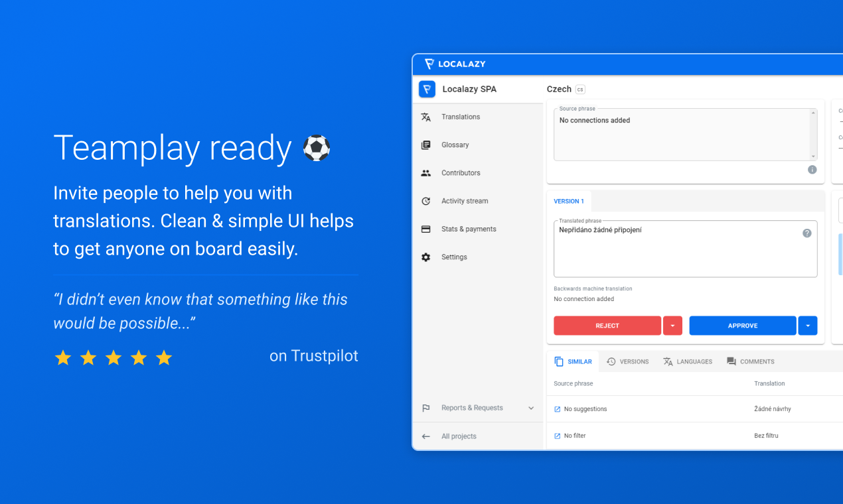Click the Localazy SPA project name
The width and height of the screenshot is (843, 504).
coord(469,89)
